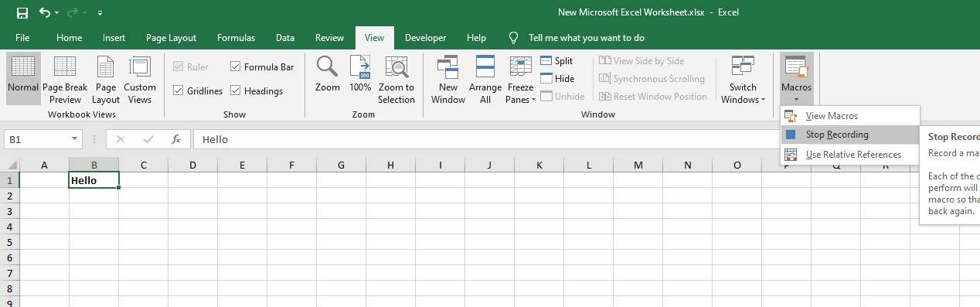Switch to Page Layout view
The image size is (980, 307).
click(x=106, y=80)
